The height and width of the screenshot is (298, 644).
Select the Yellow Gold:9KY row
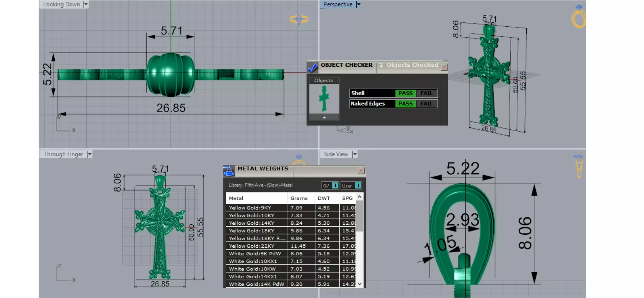(x=291, y=208)
